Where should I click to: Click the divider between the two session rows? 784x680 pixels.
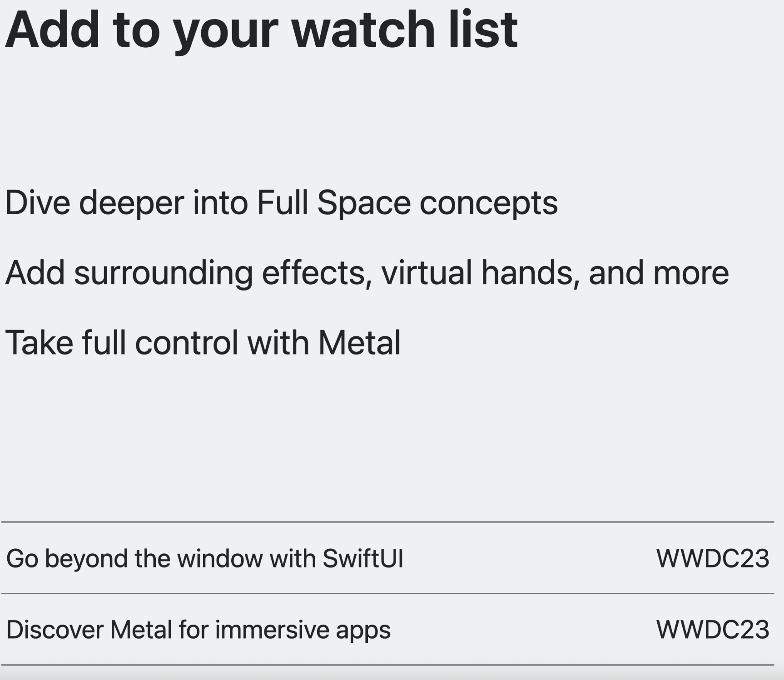[x=387, y=593]
